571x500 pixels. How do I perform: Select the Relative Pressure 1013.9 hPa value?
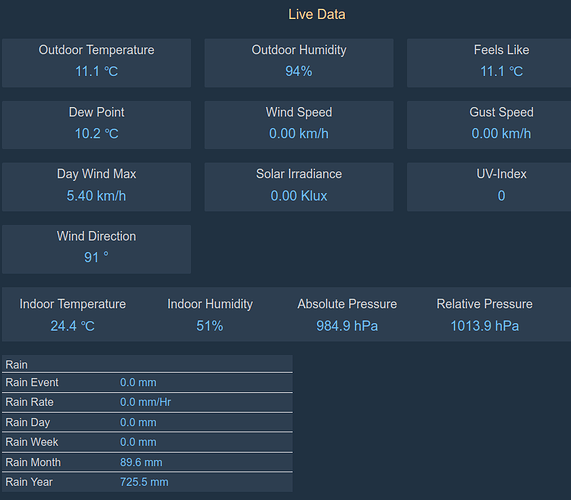485,326
